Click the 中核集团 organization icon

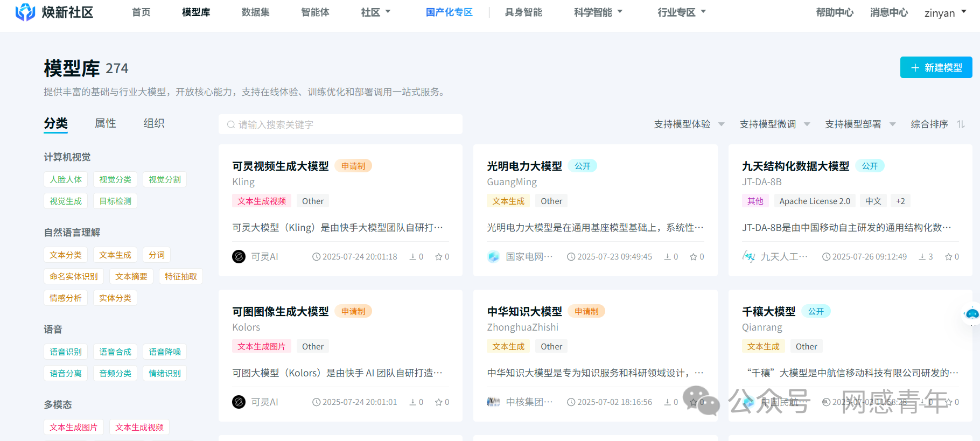(493, 402)
